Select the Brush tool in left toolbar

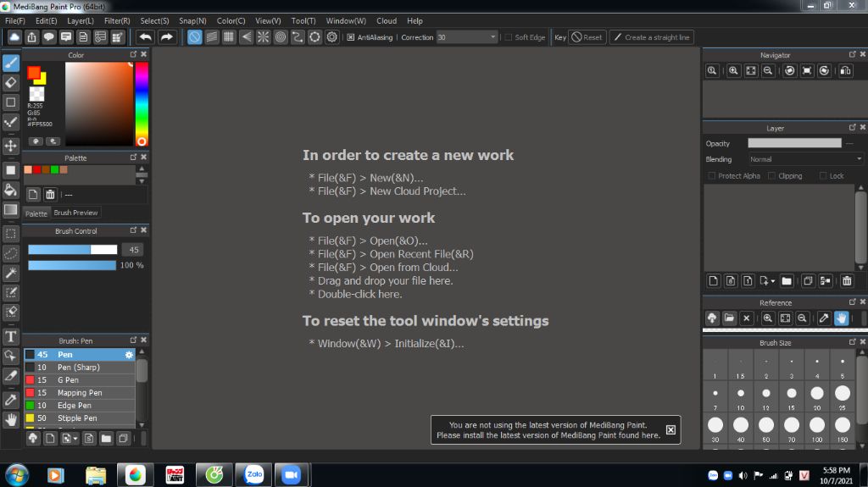click(x=10, y=63)
